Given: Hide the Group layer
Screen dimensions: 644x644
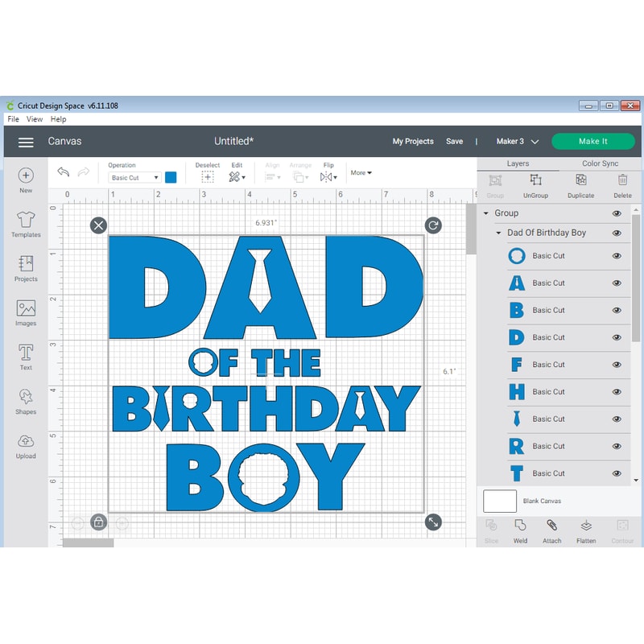Looking at the screenshot, I should coord(617,213).
